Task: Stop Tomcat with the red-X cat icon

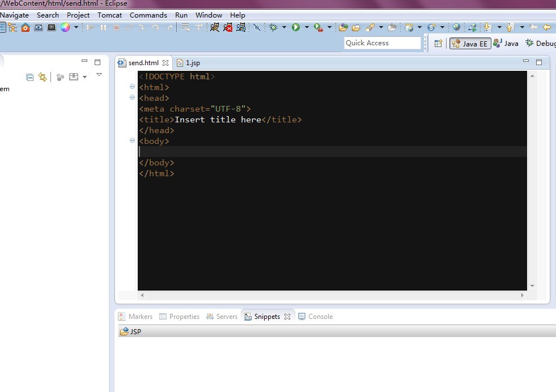Action: pos(228,27)
